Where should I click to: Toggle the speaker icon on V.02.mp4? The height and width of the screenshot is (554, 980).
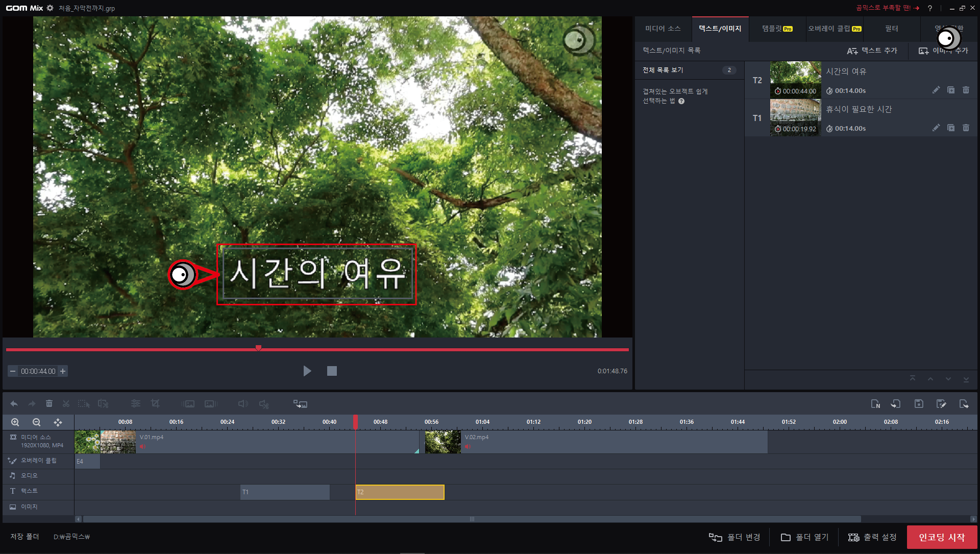pos(468,447)
